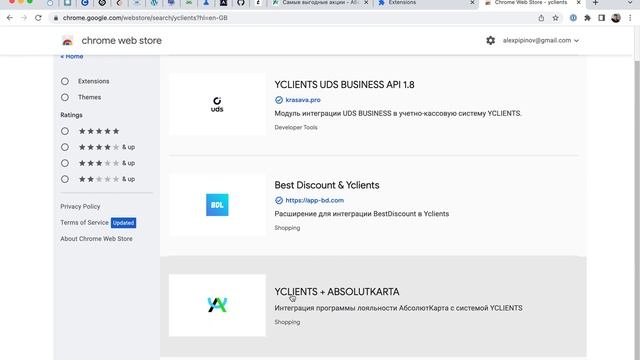
Task: Click verified badge next to app-bd.com
Action: pyautogui.click(x=279, y=200)
